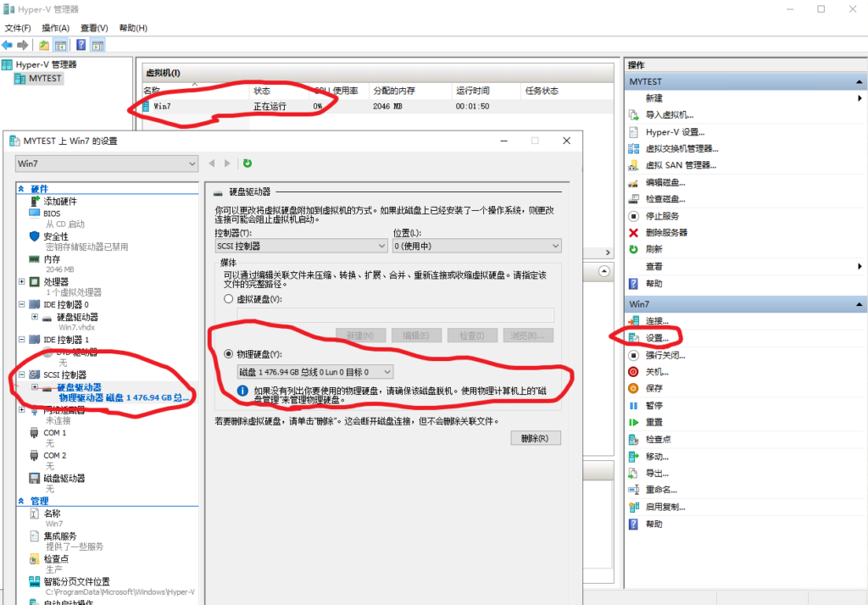This screenshot has width=868, height=605.
Task: Select 磁盘驱动器 in the settings tree
Action: (x=64, y=478)
